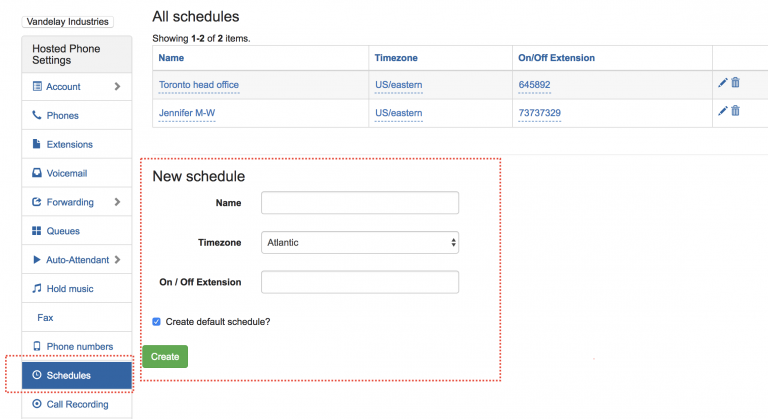Viewport: 768px width, 419px height.
Task: Click US/eastern for Jennifer M-W
Action: tap(398, 113)
